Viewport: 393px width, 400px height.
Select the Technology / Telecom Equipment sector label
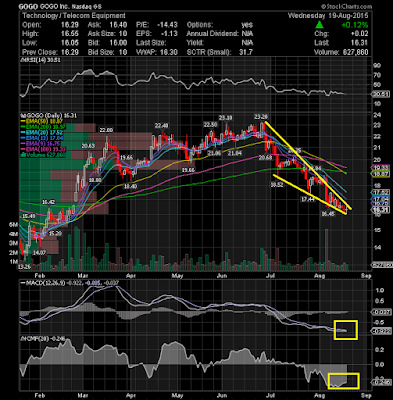point(74,15)
